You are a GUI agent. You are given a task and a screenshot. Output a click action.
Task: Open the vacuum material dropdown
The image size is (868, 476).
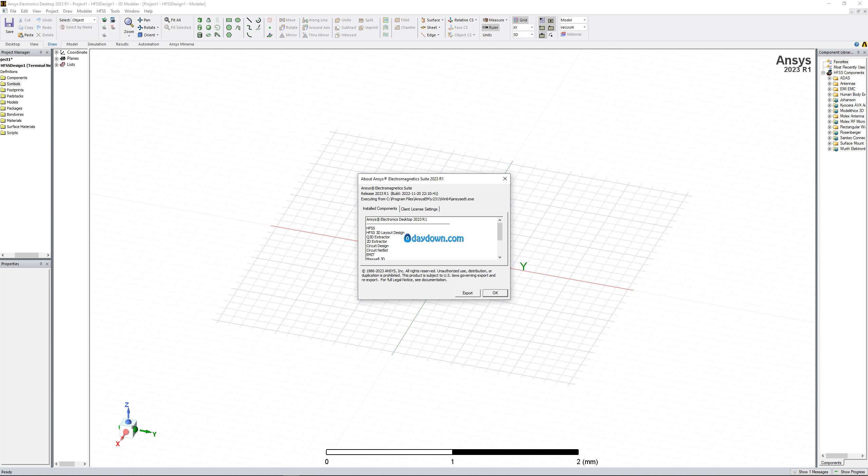pyautogui.click(x=573, y=27)
